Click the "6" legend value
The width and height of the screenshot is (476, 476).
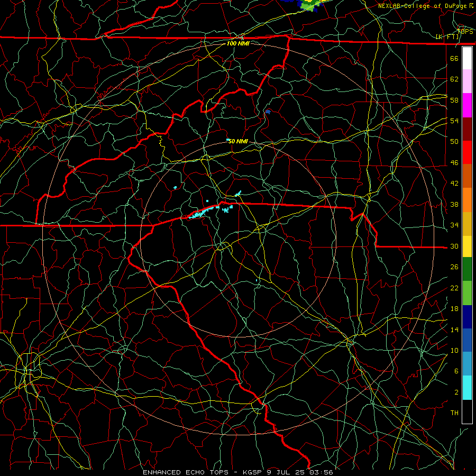pos(456,371)
